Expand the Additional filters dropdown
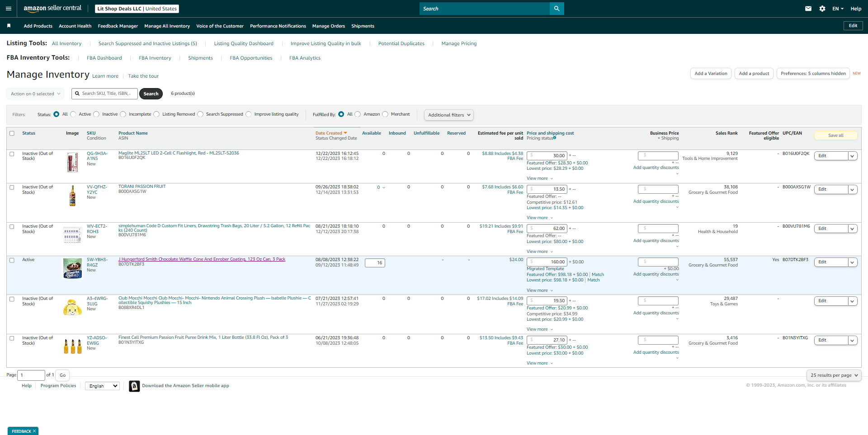868x435 pixels. 449,115
